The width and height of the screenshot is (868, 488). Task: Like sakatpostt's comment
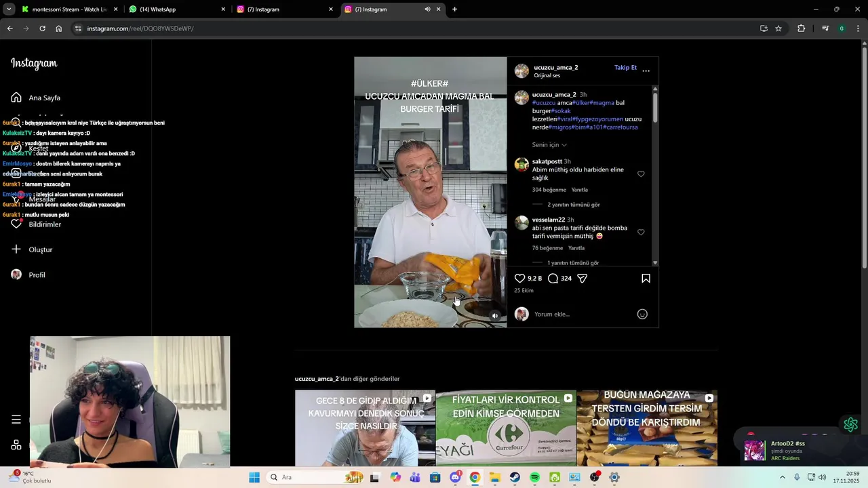[x=641, y=174]
